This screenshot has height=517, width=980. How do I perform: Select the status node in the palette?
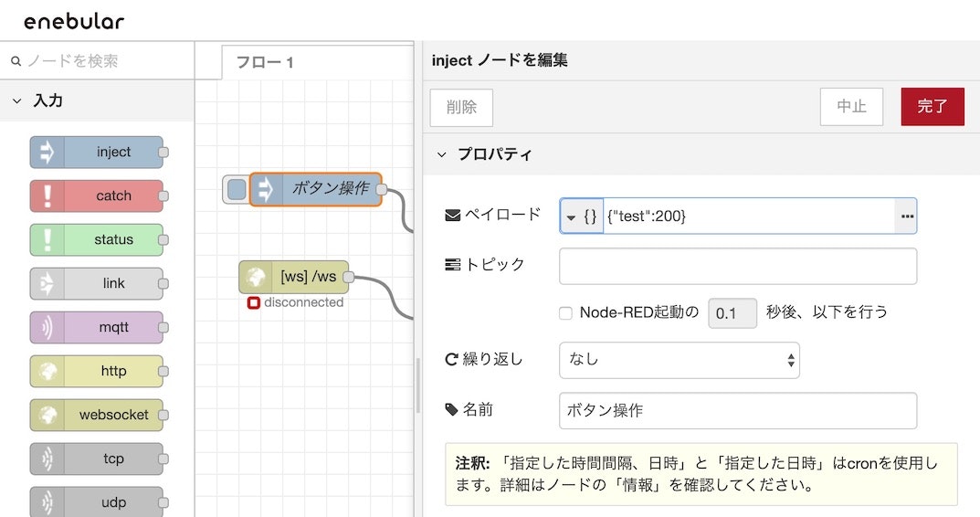click(x=96, y=239)
